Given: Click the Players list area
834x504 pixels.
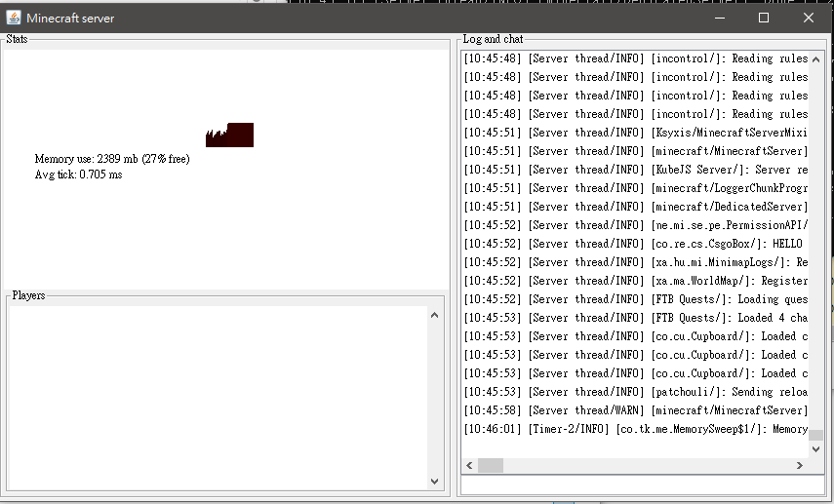Looking at the screenshot, I should [x=218, y=398].
